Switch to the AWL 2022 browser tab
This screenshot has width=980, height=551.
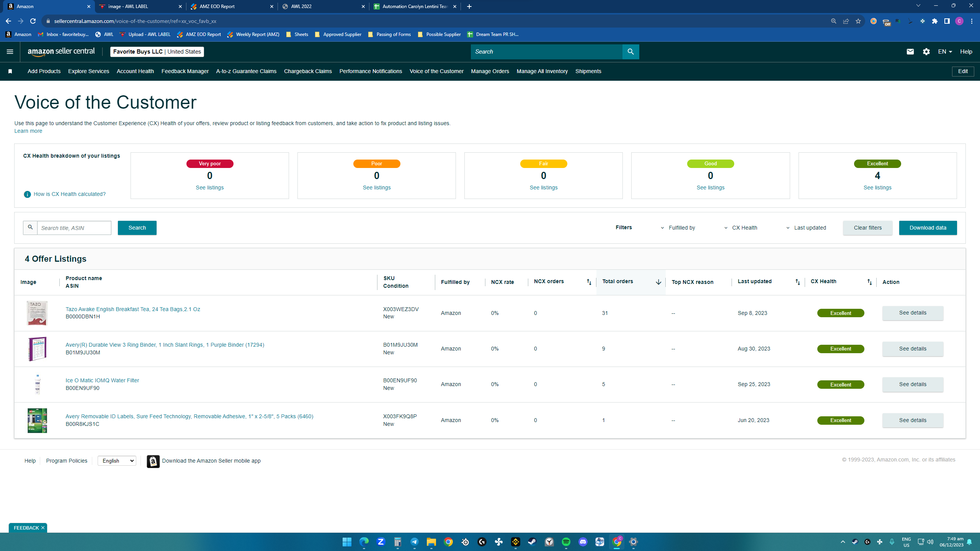(x=323, y=7)
